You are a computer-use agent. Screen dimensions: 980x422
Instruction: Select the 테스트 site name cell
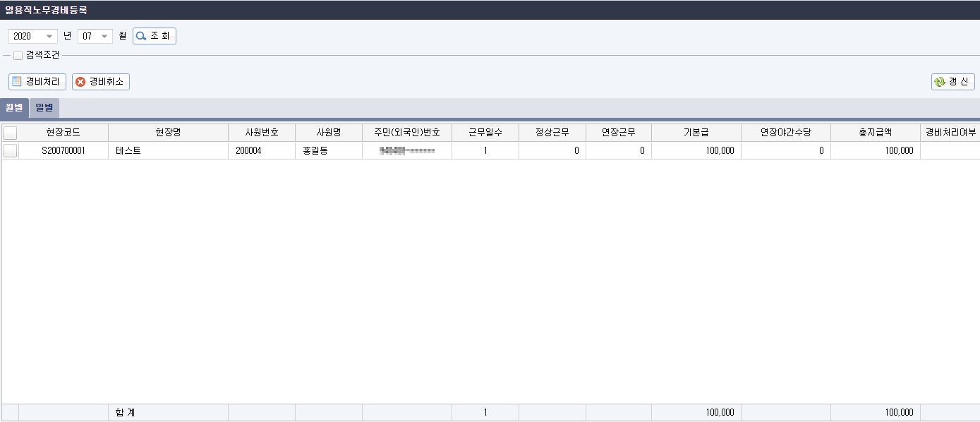(x=168, y=150)
